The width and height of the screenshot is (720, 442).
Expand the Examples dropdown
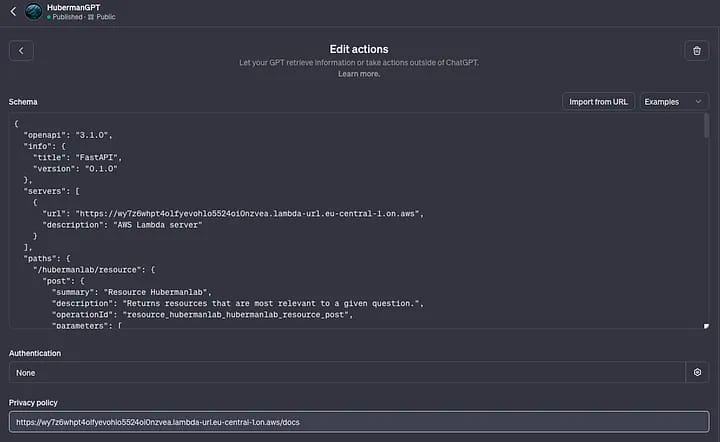click(674, 101)
